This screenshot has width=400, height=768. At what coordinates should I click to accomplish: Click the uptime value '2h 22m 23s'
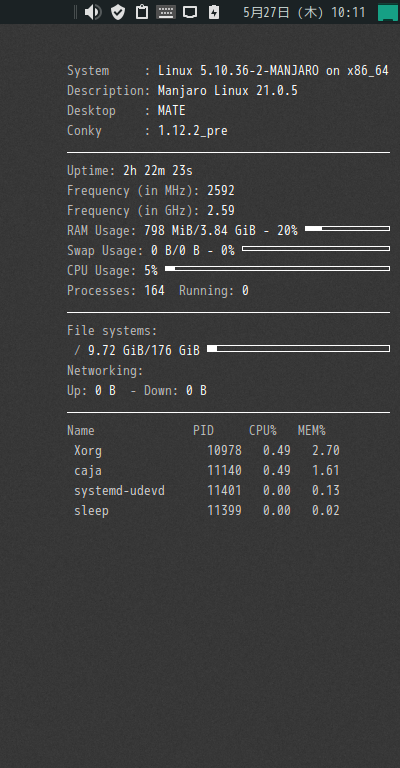tap(158, 171)
